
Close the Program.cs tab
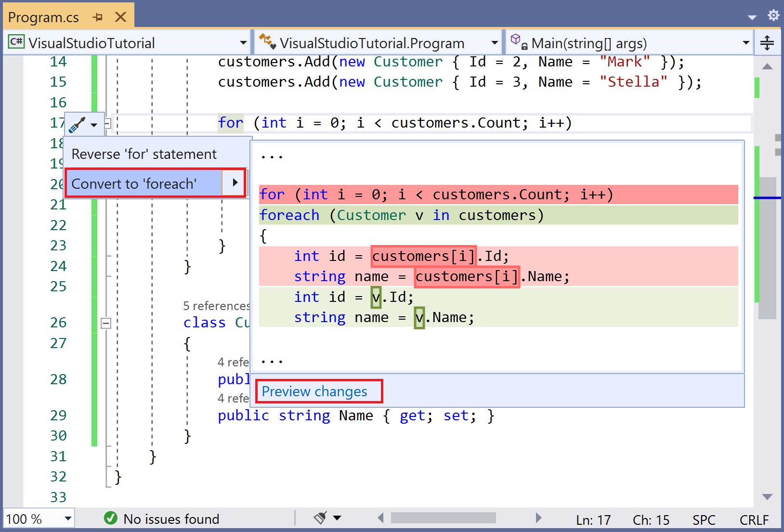tap(121, 17)
